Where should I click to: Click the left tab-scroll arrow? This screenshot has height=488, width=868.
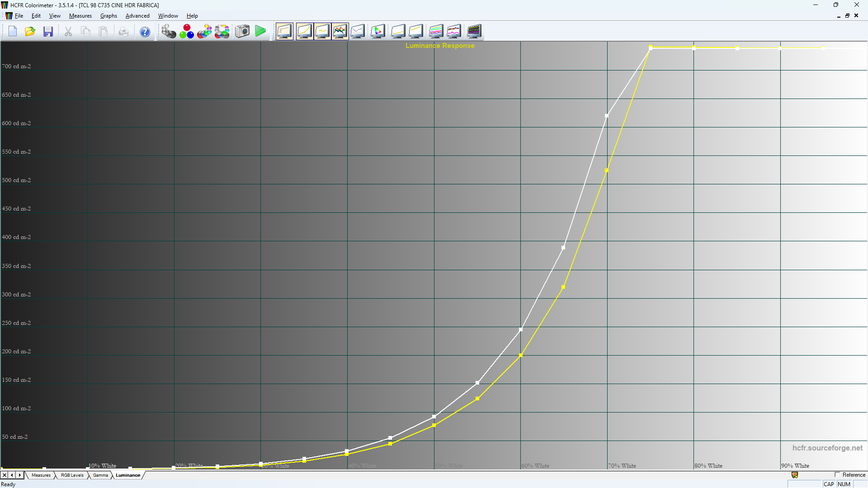click(12, 475)
